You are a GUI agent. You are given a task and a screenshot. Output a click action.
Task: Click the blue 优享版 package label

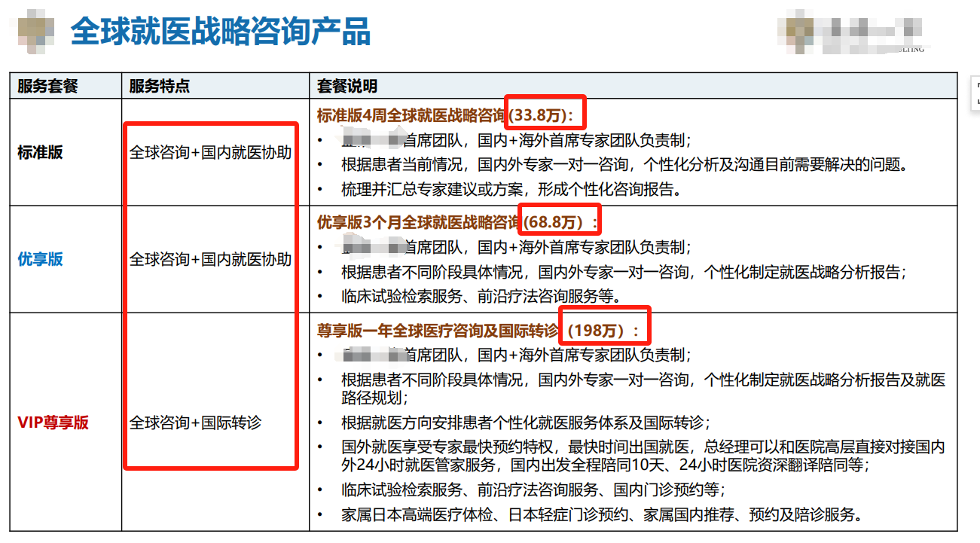[41, 259]
